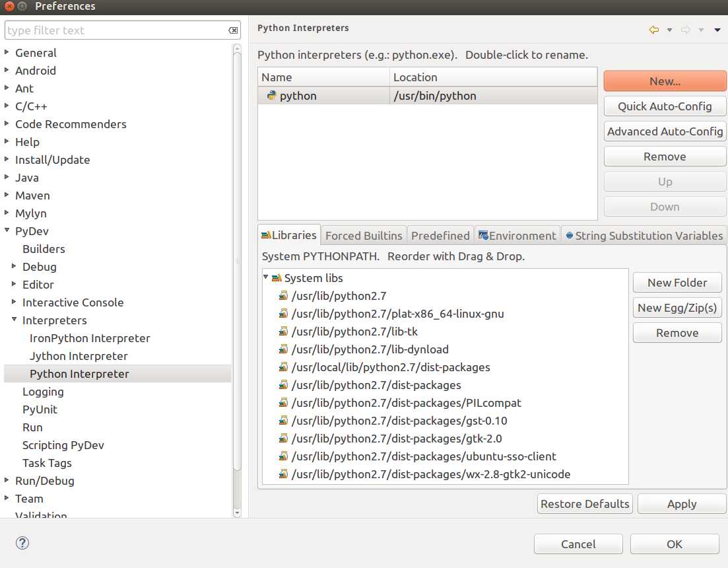
Task: Click the tree scrollbar down arrow
Action: pyautogui.click(x=237, y=513)
